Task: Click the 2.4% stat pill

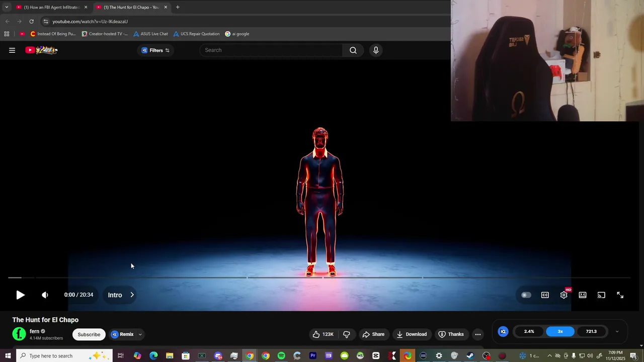Action: pos(529,331)
